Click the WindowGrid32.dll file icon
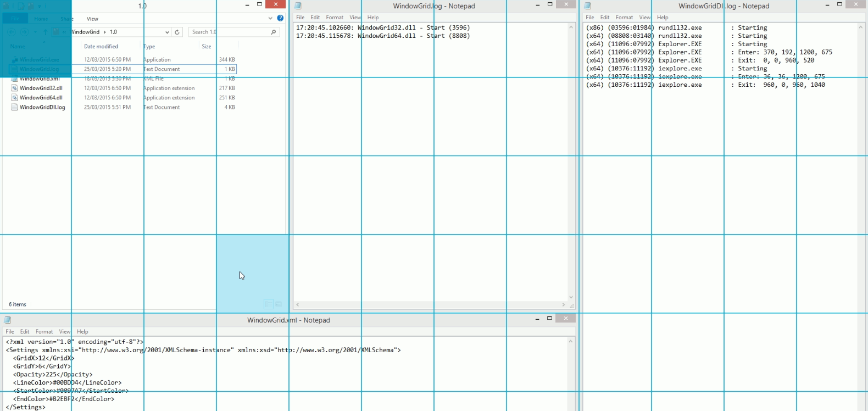This screenshot has height=411, width=868. point(15,88)
